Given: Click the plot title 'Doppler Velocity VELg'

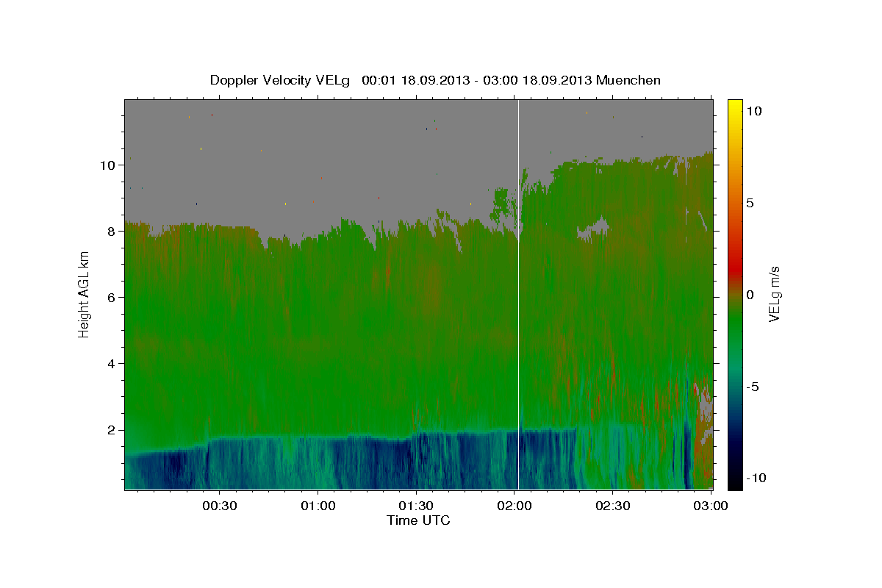Looking at the screenshot, I should pos(282,80).
